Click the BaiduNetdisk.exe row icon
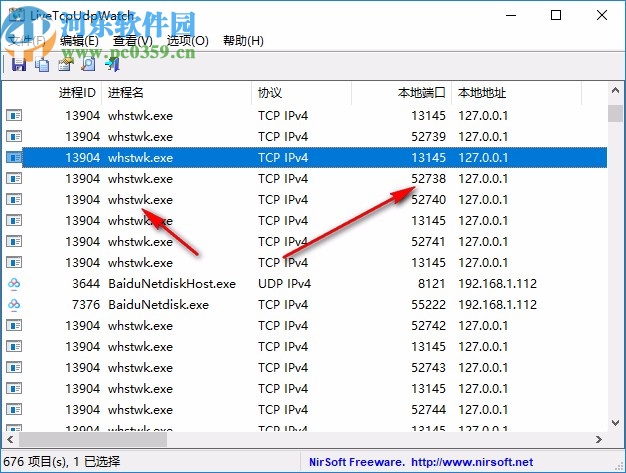Screen dimensions: 626x473 (x=14, y=305)
